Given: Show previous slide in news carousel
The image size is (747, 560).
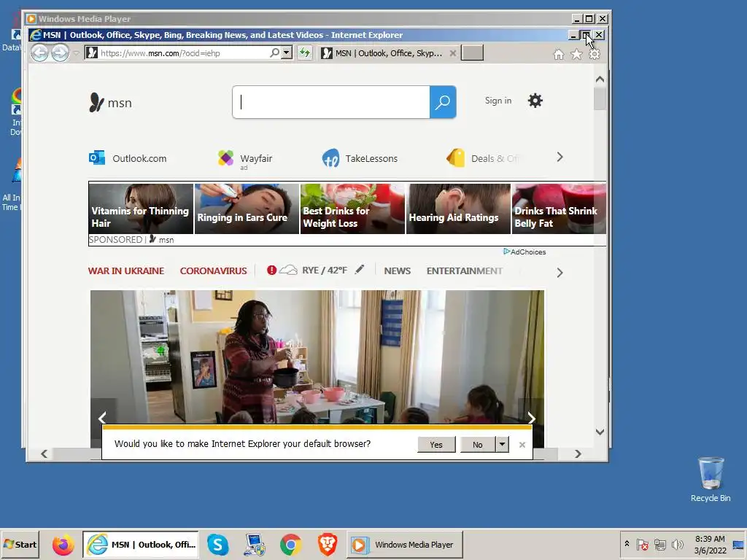Looking at the screenshot, I should pos(103,418).
